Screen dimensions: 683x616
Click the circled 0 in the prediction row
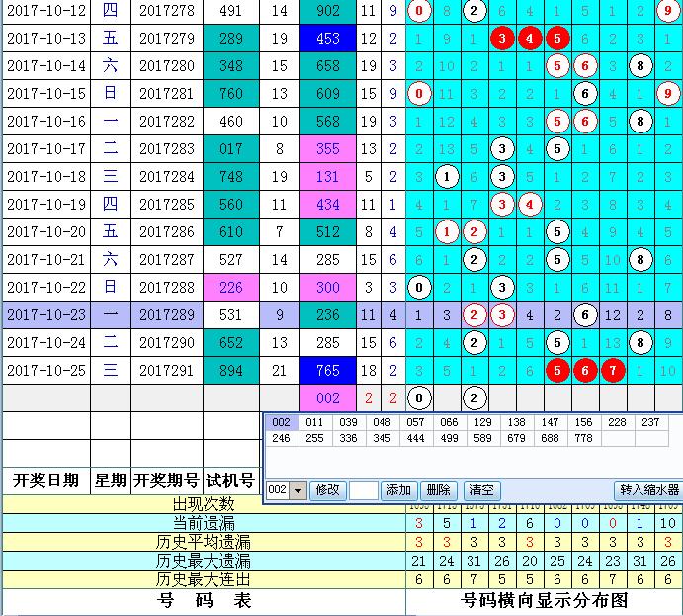[420, 397]
